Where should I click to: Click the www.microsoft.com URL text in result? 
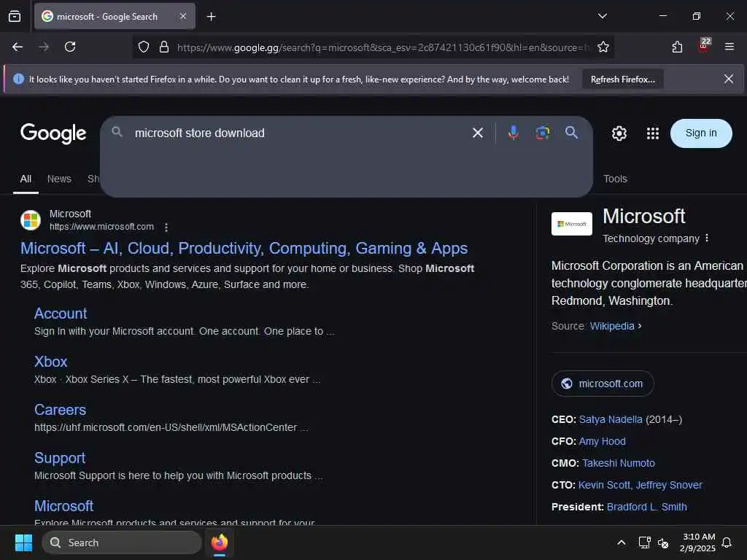pyautogui.click(x=101, y=227)
